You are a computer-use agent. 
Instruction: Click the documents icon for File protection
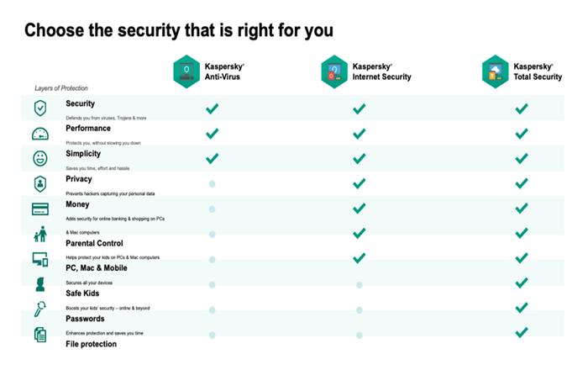point(40,335)
